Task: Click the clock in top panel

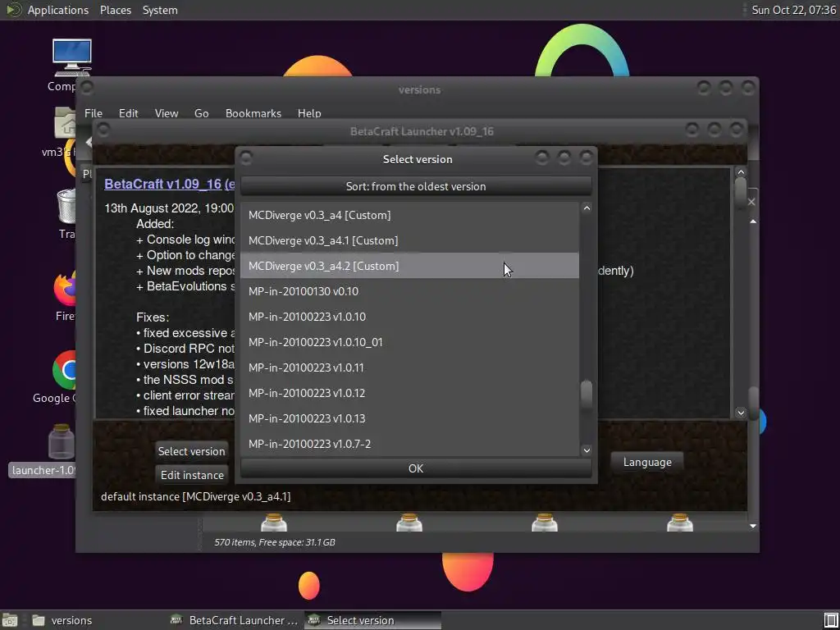Action: [x=793, y=10]
